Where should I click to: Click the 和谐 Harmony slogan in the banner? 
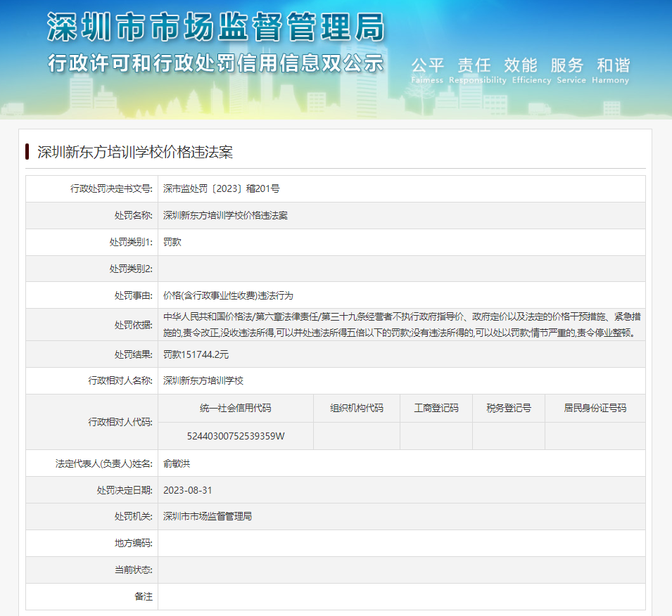tap(611, 71)
